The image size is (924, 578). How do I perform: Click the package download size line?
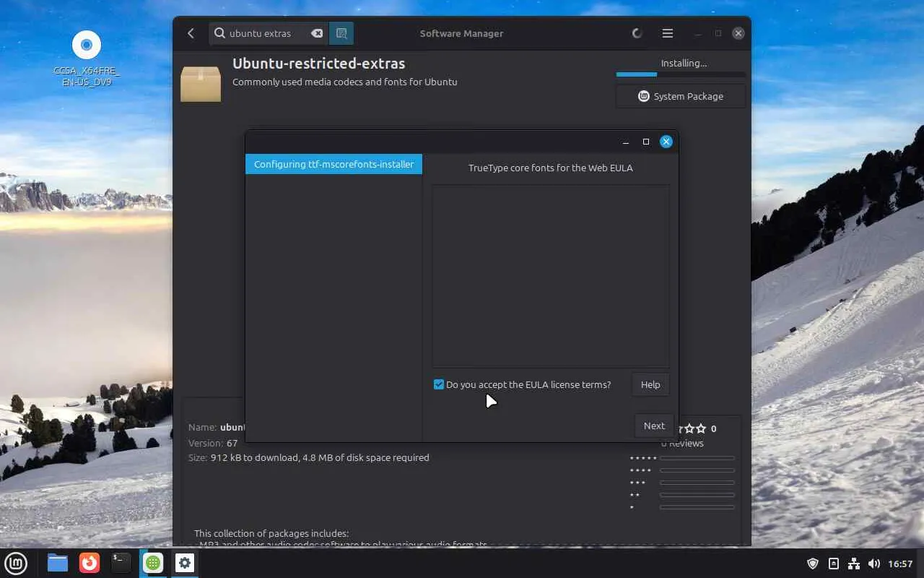click(309, 457)
